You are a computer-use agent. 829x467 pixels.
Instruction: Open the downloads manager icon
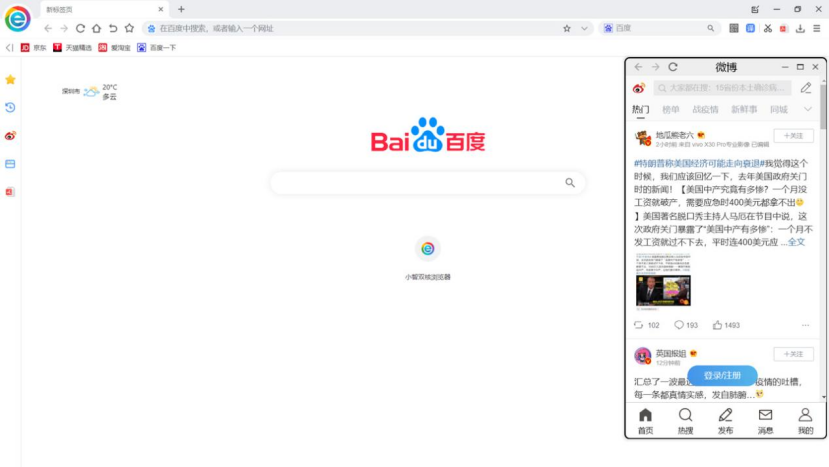(x=800, y=29)
